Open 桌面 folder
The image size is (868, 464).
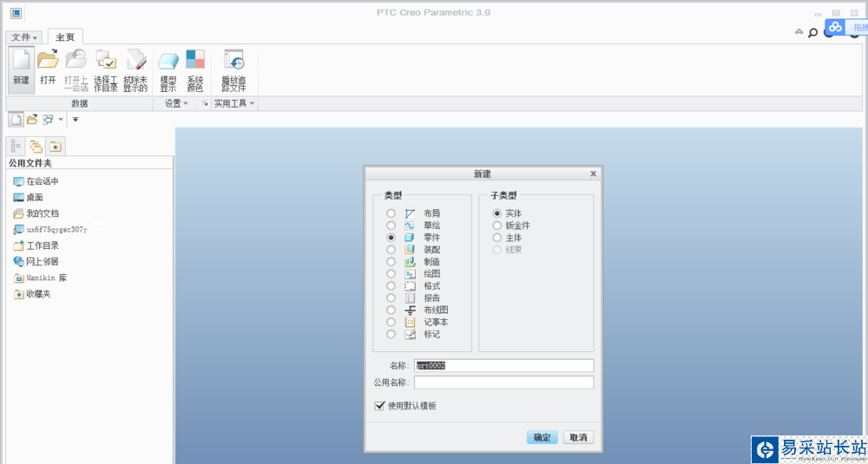coord(29,198)
